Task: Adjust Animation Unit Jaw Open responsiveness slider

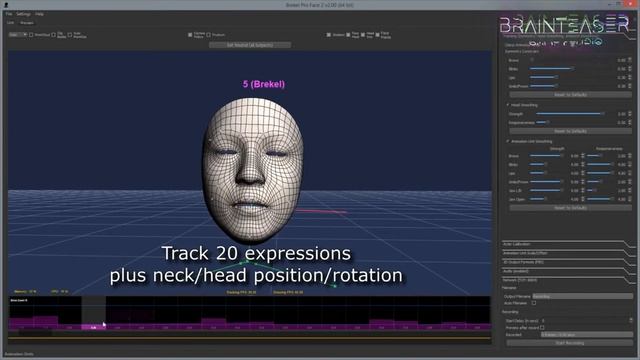Action: [x=600, y=199]
